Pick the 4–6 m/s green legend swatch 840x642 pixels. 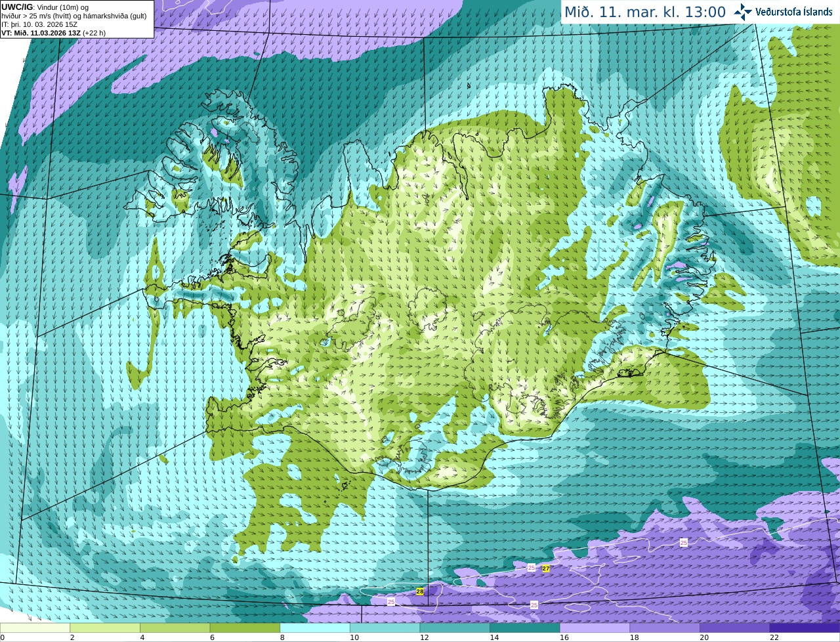(x=175, y=628)
